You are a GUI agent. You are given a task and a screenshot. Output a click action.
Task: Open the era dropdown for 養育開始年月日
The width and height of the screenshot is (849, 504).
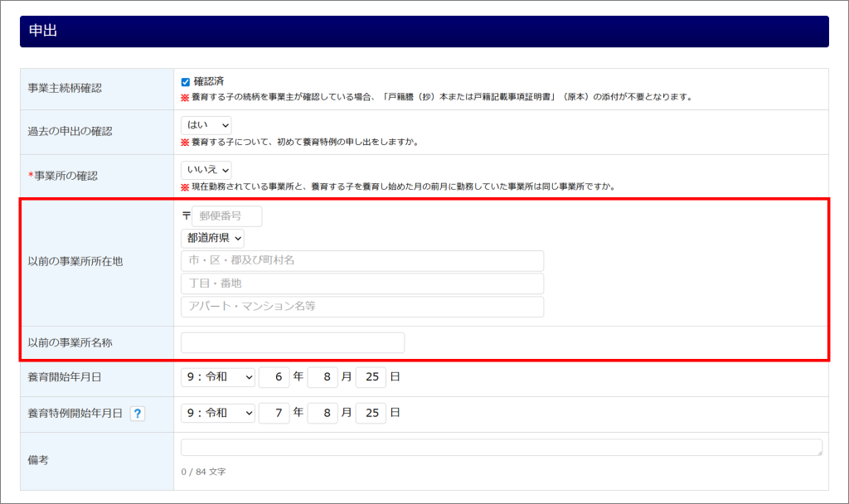click(x=218, y=377)
